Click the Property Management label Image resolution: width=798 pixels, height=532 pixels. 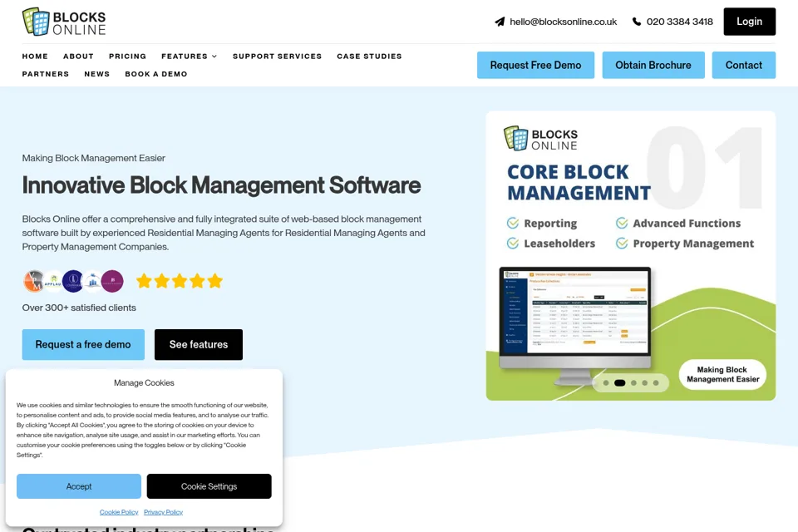point(693,244)
